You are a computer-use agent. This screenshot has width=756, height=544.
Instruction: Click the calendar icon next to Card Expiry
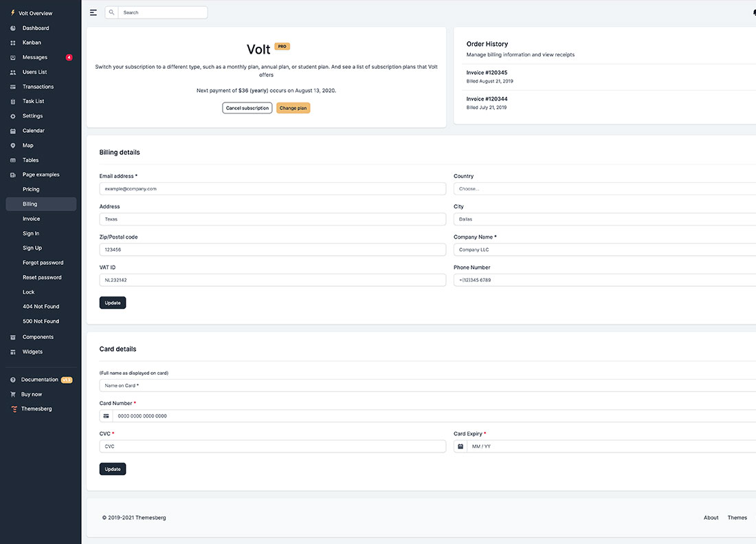tap(460, 446)
